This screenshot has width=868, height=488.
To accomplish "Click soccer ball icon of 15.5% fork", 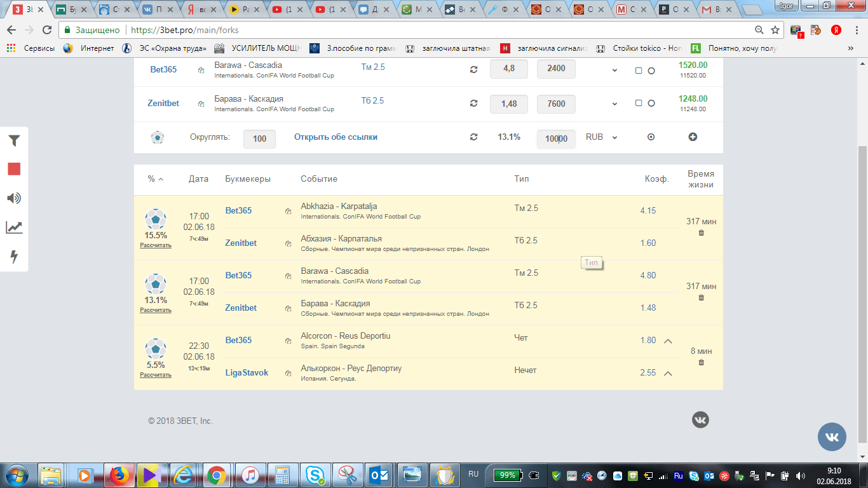I will [x=156, y=219].
